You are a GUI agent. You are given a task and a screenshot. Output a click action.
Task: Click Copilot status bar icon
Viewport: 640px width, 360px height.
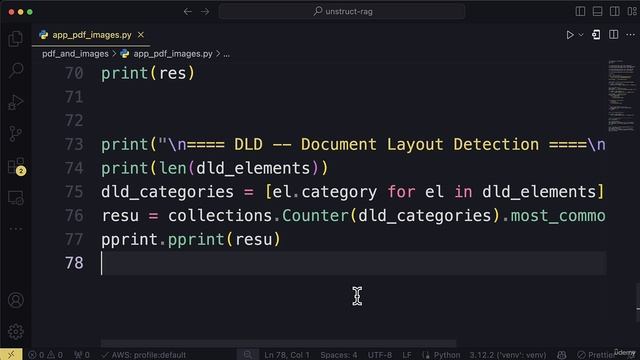[562, 355]
